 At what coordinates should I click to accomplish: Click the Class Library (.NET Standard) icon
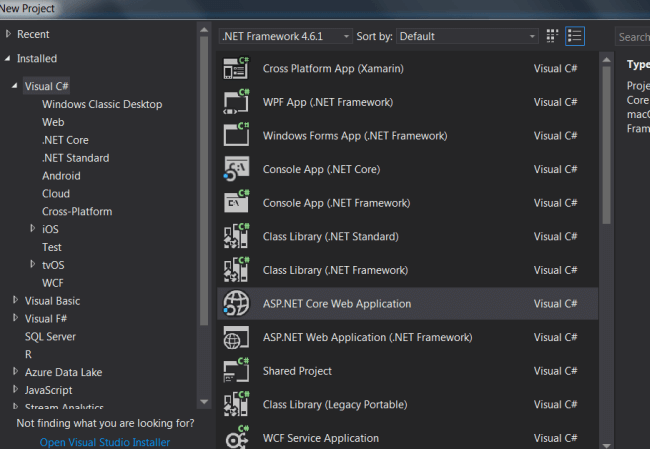[x=236, y=236]
